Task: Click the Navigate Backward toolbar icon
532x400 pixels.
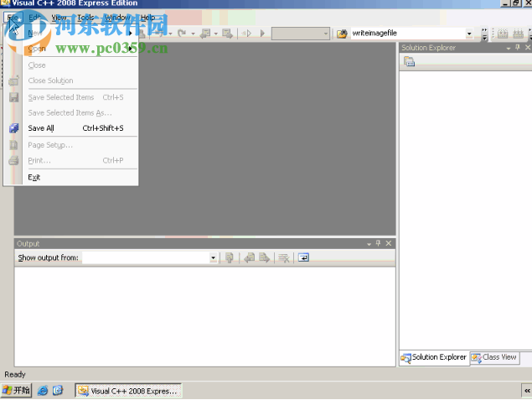Action: pos(205,34)
